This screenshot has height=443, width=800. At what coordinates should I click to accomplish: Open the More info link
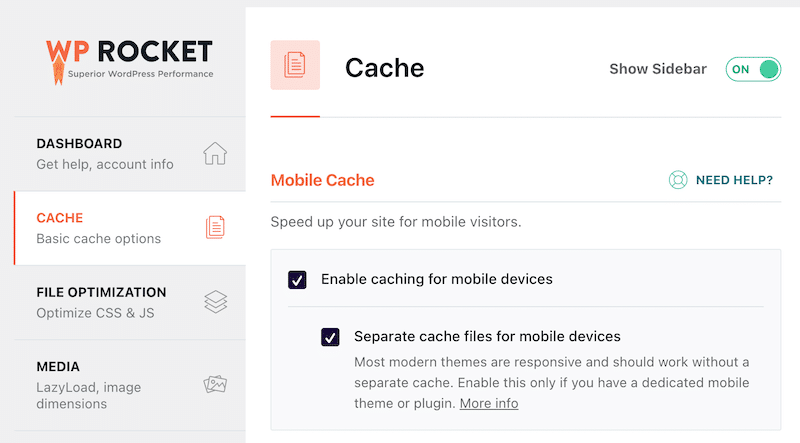[489, 403]
